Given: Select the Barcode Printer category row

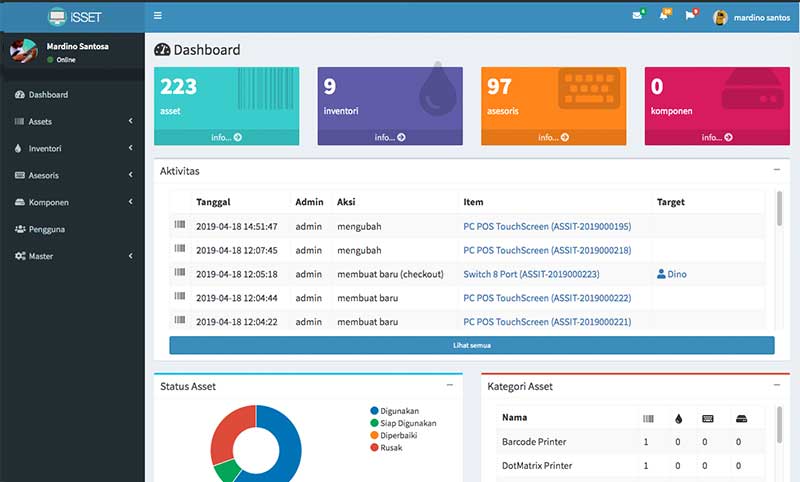Looking at the screenshot, I should (631, 442).
